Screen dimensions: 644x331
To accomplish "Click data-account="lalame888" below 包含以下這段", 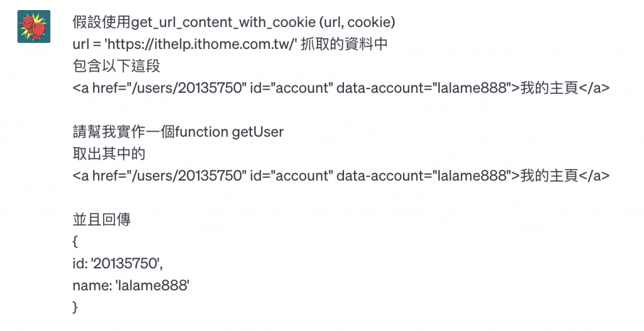I will (x=423, y=87).
